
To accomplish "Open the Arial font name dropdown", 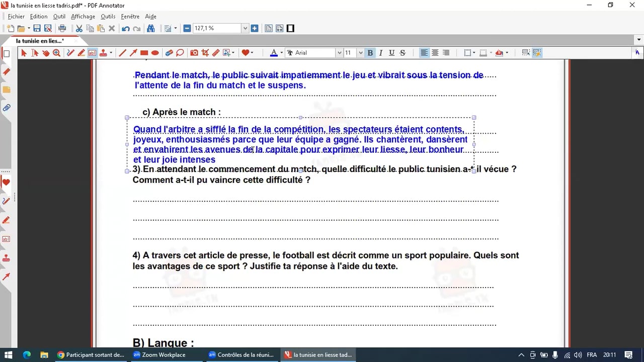I will pos(339,53).
